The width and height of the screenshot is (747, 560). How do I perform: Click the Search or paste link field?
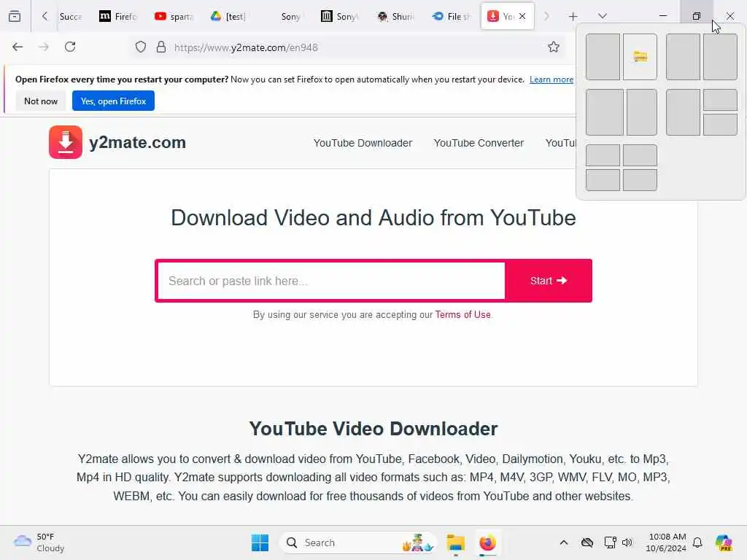[331, 281]
